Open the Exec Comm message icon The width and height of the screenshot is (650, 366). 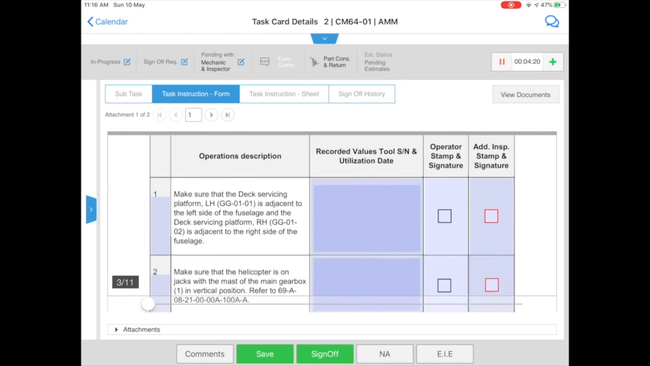[265, 62]
